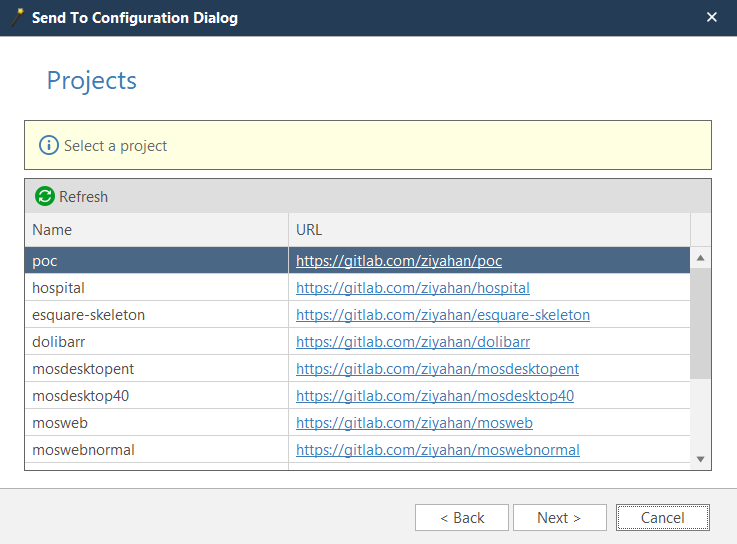Select the mosdesktopent project row
Screen dimensions: 737x544
click(x=82, y=369)
